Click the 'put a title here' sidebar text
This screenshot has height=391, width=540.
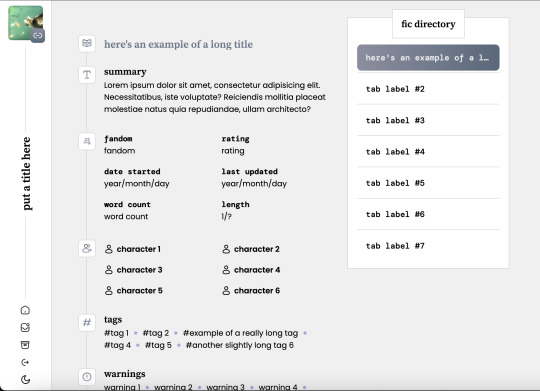click(x=26, y=174)
